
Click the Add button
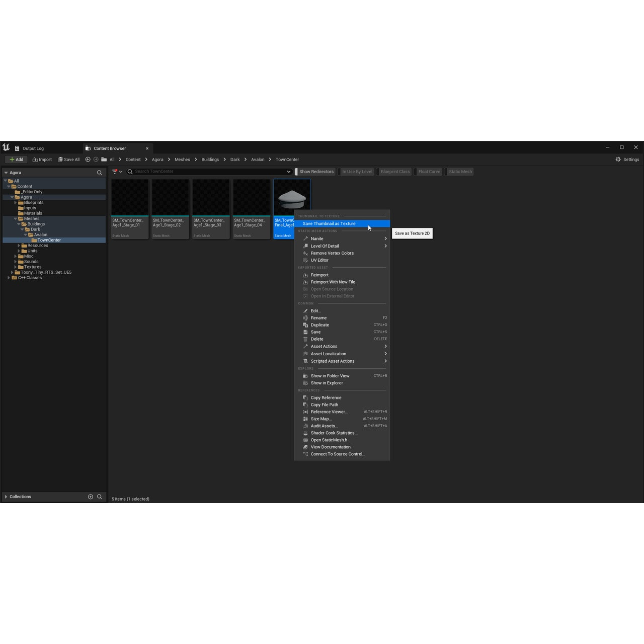[16, 159]
